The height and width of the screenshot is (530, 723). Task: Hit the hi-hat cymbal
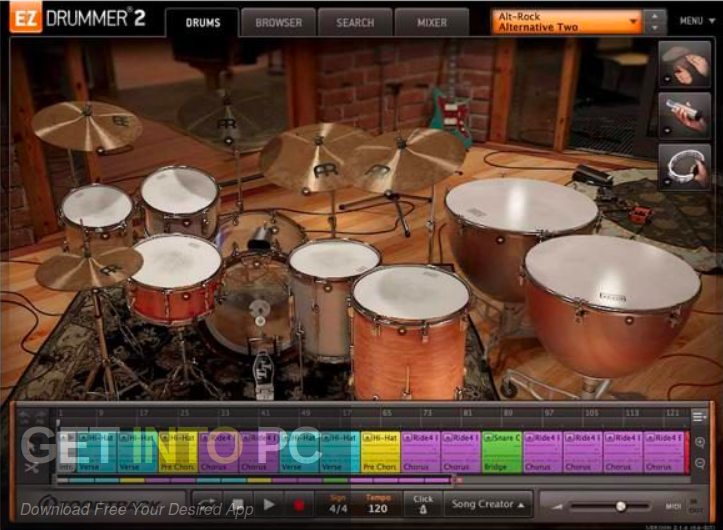point(89,268)
